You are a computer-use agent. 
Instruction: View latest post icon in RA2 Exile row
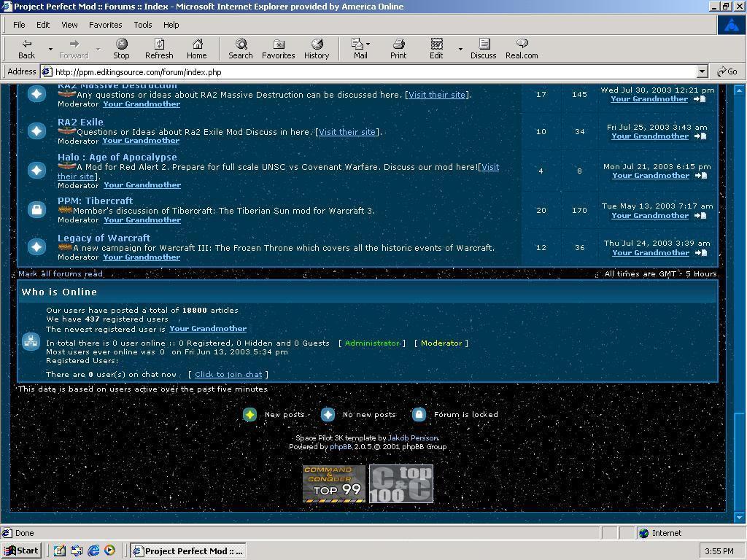coord(700,136)
